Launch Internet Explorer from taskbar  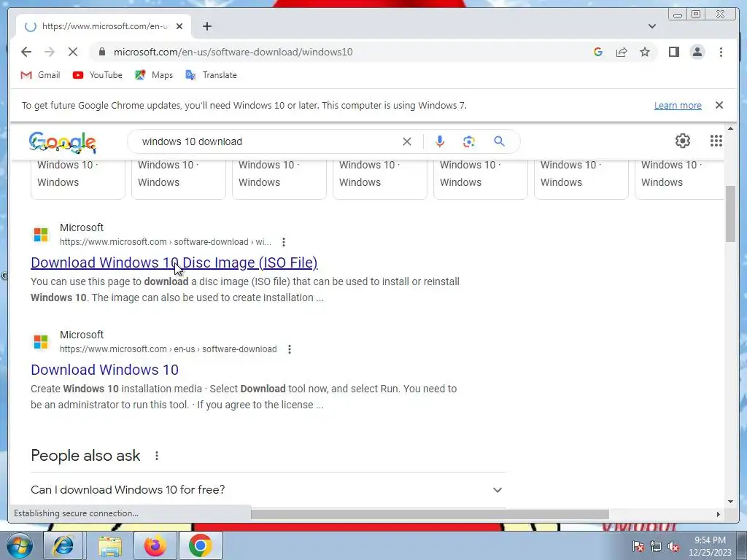click(63, 545)
